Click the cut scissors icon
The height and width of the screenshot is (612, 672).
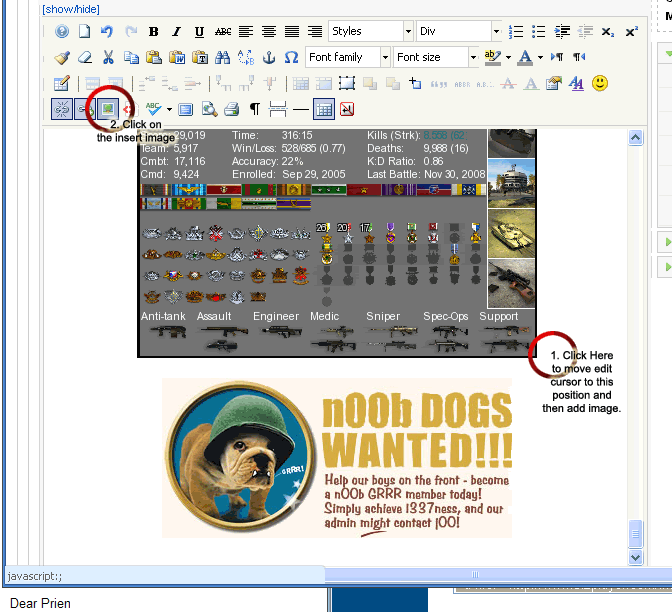[x=108, y=57]
